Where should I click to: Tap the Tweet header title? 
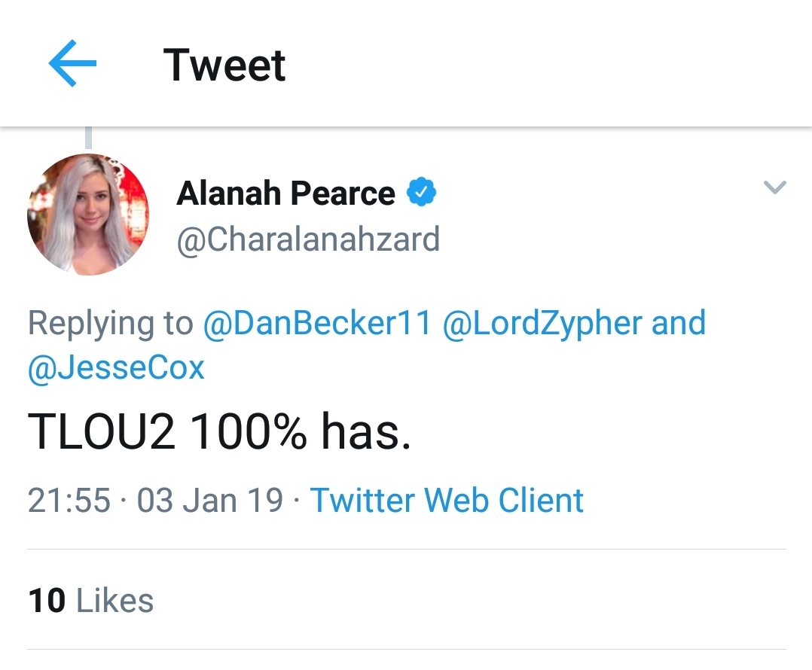(224, 65)
